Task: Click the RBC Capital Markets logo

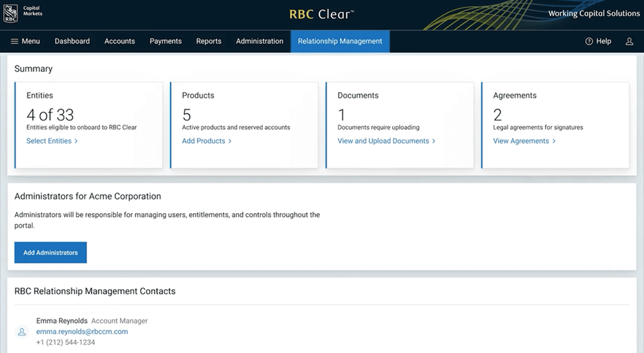Action: pos(23,13)
